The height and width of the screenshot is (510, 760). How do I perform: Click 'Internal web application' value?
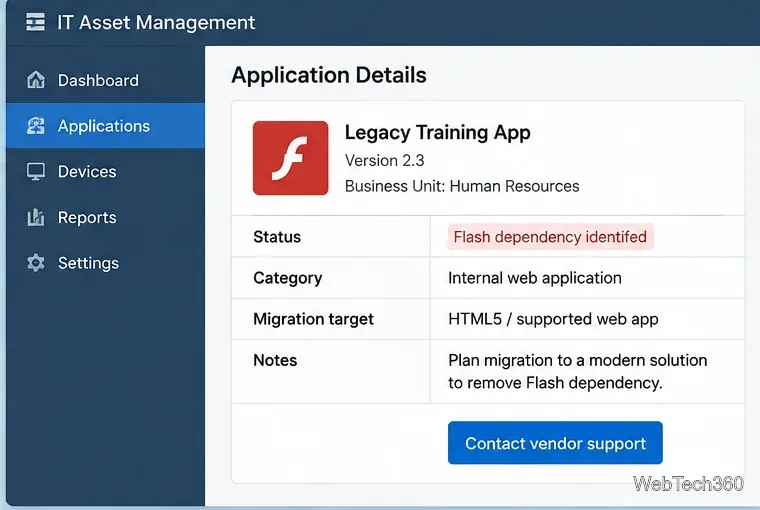click(x=535, y=278)
